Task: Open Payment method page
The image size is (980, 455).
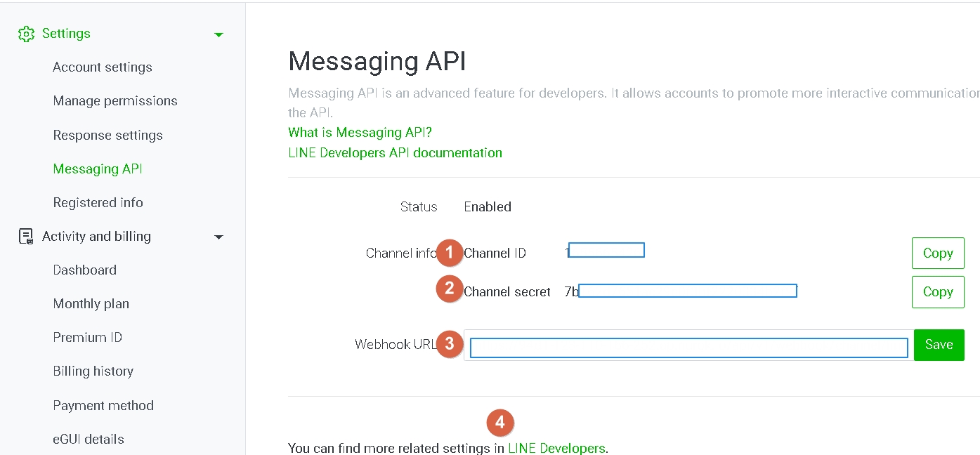Action: (103, 406)
